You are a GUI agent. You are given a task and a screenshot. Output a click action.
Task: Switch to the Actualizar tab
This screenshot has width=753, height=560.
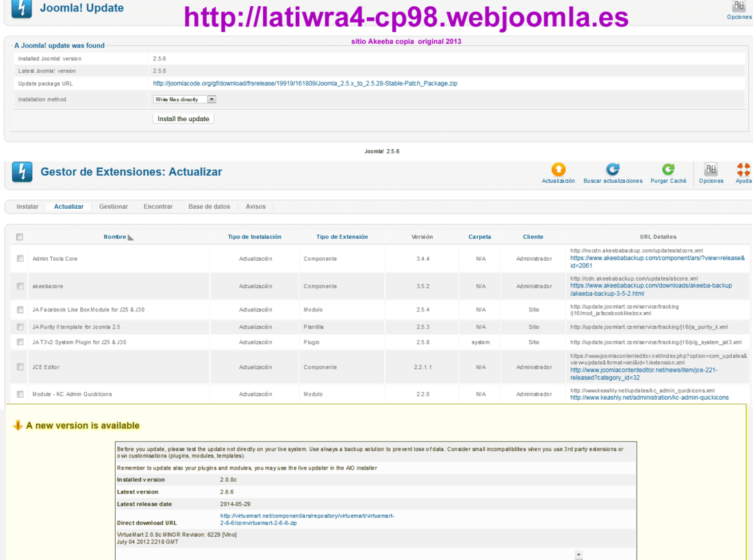68,207
